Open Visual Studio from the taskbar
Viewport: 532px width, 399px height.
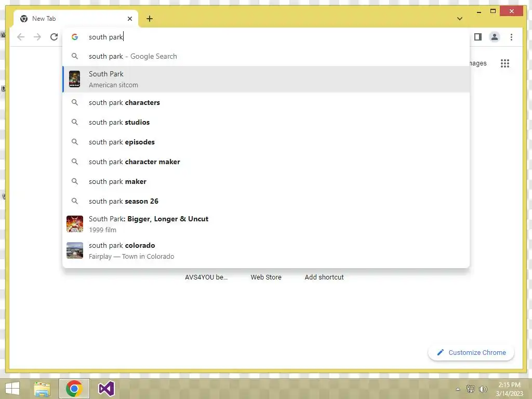[106, 389]
